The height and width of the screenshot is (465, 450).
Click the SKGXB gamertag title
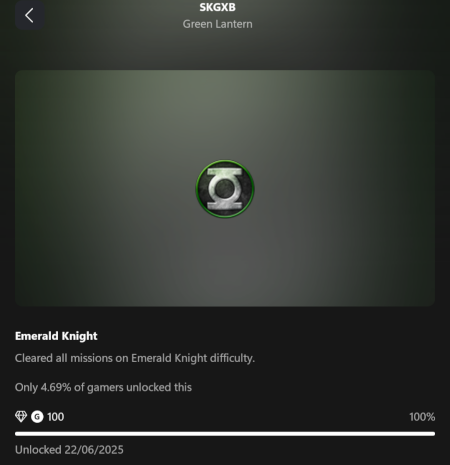[217, 7]
